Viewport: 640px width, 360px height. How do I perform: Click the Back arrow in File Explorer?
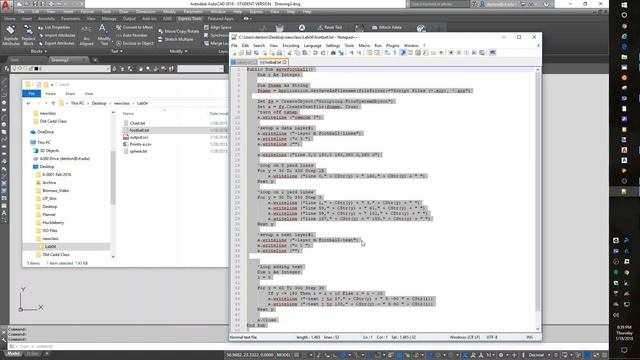pos(29,103)
